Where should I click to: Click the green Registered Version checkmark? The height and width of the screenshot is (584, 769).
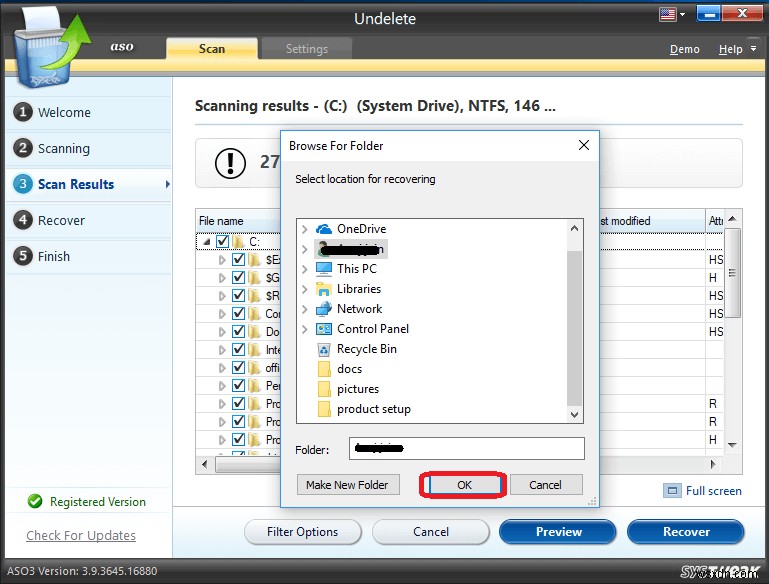coord(35,501)
